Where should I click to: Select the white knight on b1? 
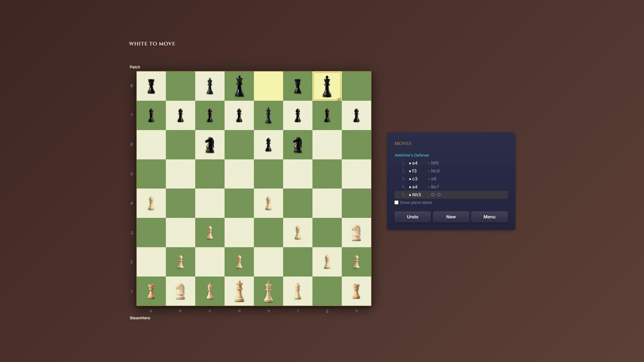point(180,291)
